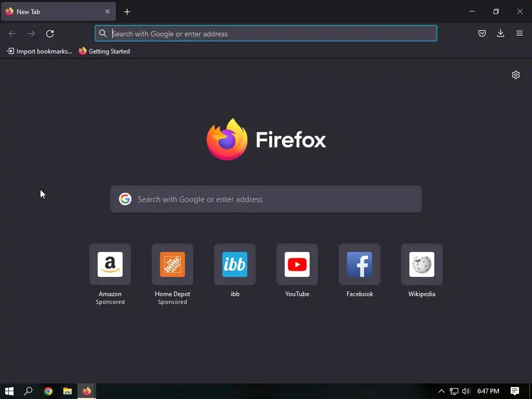This screenshot has width=532, height=399.
Task: Show hidden system tray icons
Action: click(441, 391)
